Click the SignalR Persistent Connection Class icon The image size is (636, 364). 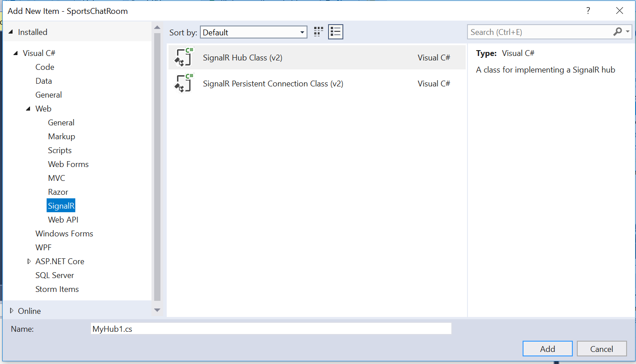183,83
